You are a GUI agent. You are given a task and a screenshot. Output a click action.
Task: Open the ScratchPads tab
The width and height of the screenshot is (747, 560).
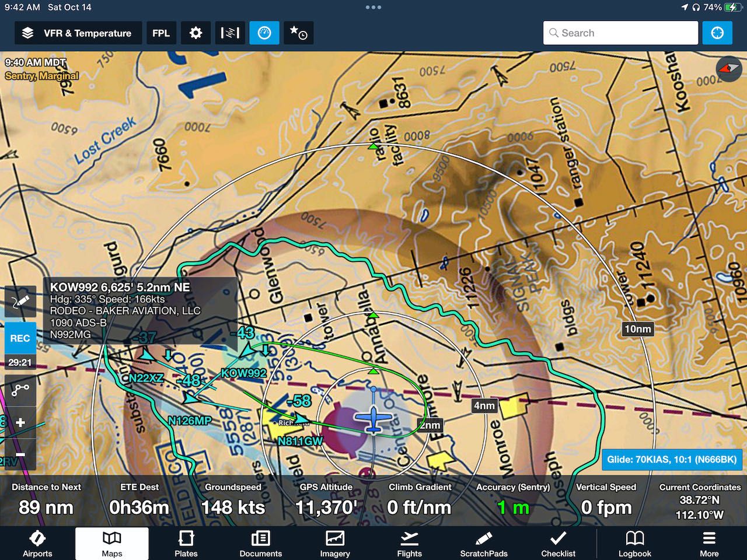point(483,544)
